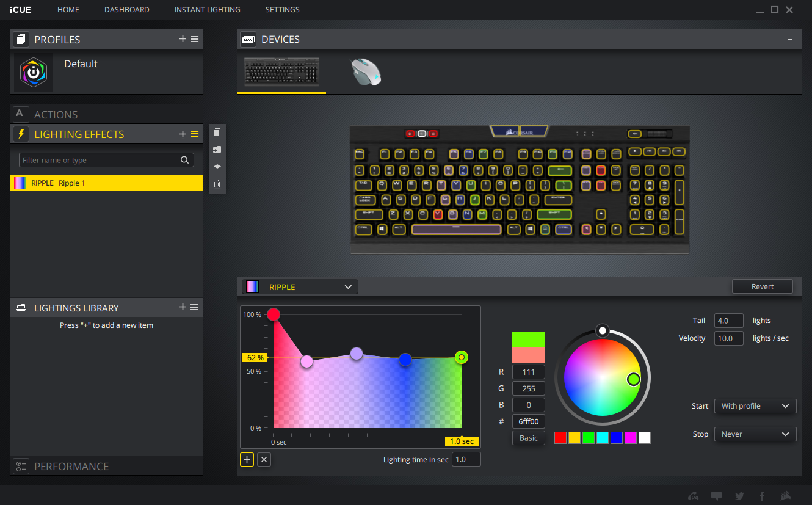812x505 pixels.
Task: Click the green current-color preview swatch
Action: (x=529, y=340)
